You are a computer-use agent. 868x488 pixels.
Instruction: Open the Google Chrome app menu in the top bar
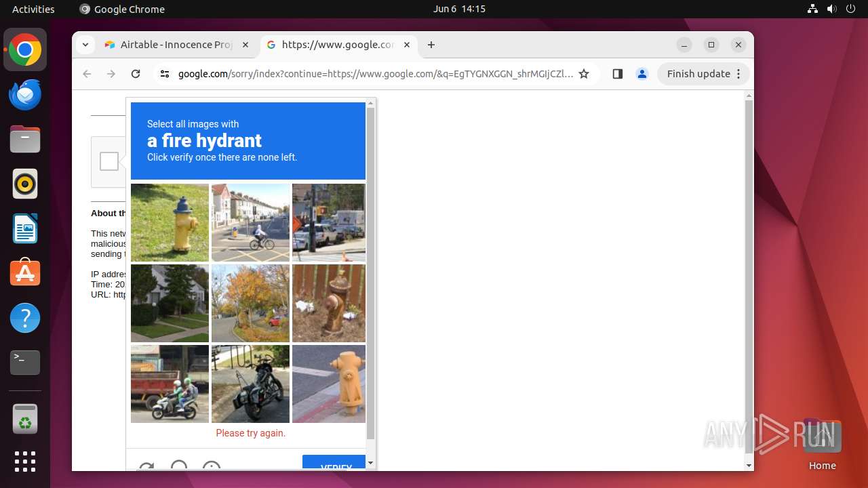coord(122,9)
